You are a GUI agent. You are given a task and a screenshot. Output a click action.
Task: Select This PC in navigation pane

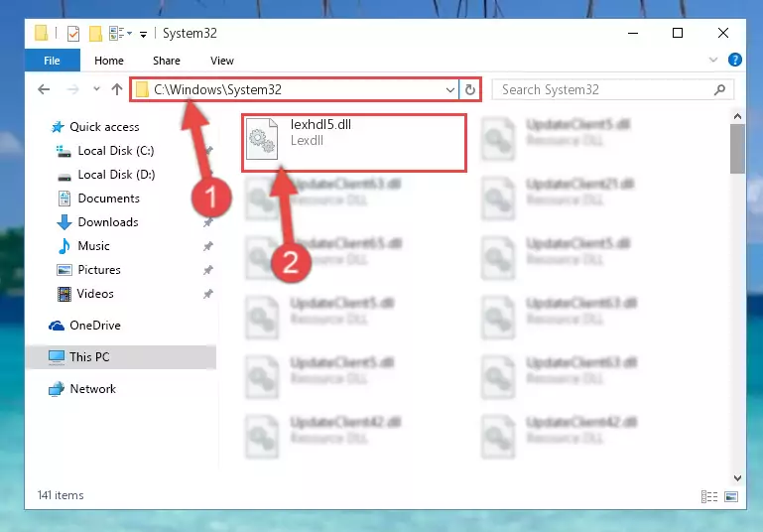pos(120,357)
